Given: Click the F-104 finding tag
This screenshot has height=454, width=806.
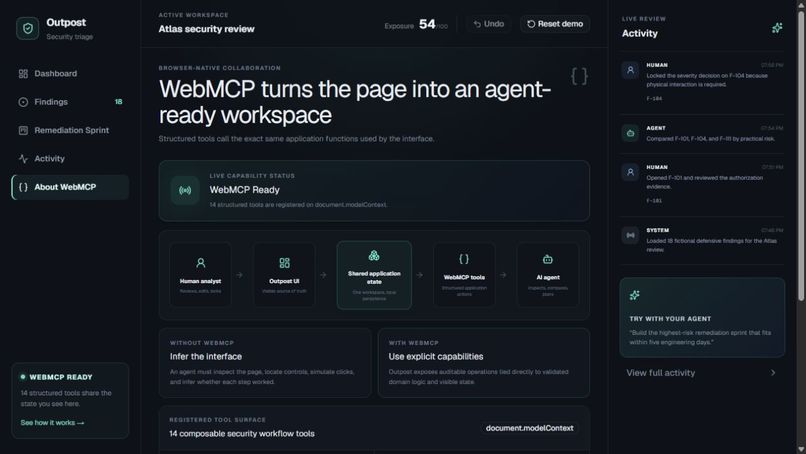Looking at the screenshot, I should pyautogui.click(x=654, y=98).
